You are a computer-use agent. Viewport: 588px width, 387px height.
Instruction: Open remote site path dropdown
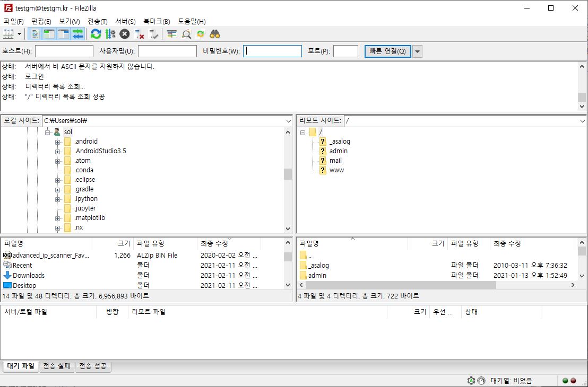click(582, 121)
